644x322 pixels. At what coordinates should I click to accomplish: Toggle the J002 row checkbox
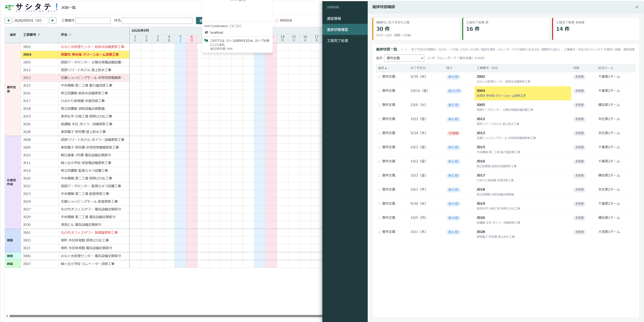click(x=379, y=77)
